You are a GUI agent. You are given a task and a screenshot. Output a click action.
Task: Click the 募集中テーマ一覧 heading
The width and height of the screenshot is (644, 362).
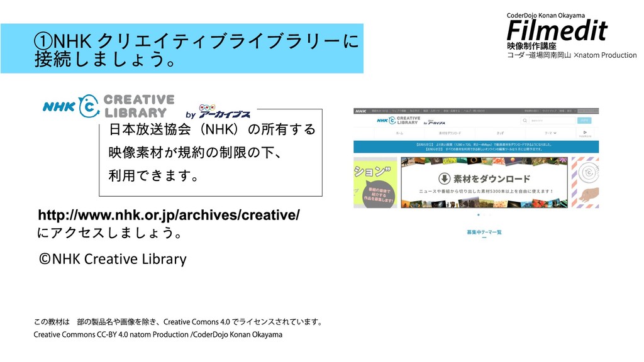click(x=484, y=233)
